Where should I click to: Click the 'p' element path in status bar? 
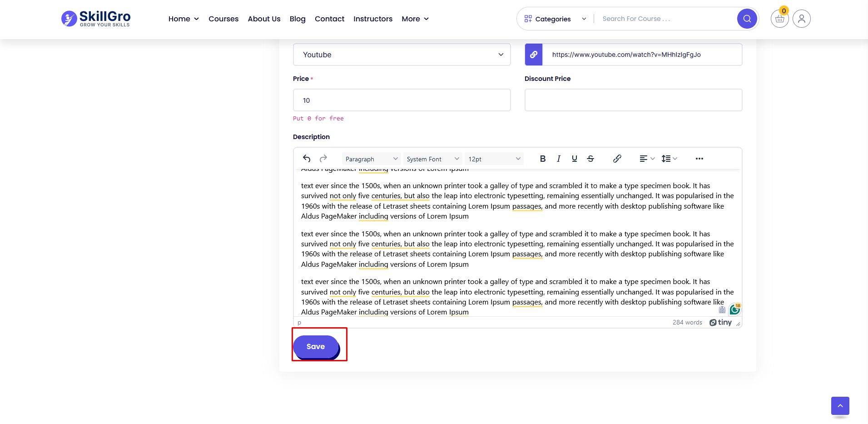click(x=299, y=322)
